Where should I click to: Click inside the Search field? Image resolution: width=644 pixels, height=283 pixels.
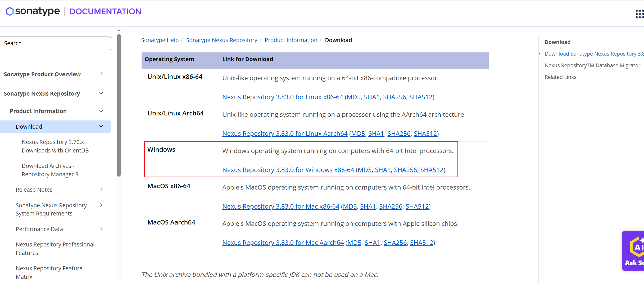55,43
